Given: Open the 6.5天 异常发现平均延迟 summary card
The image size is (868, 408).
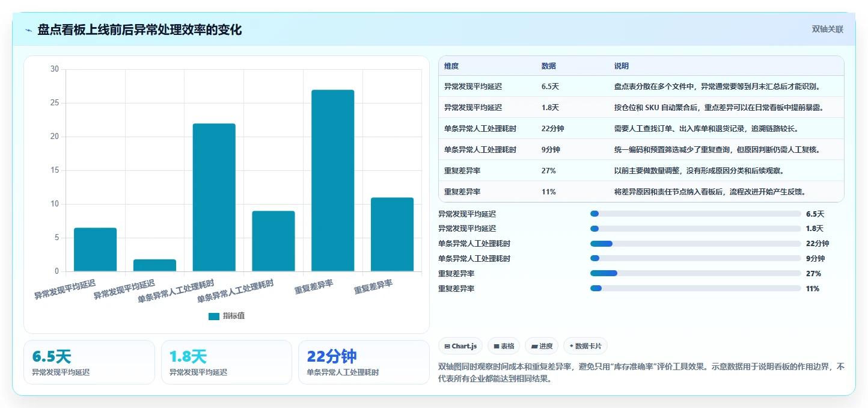Looking at the screenshot, I should tap(89, 362).
